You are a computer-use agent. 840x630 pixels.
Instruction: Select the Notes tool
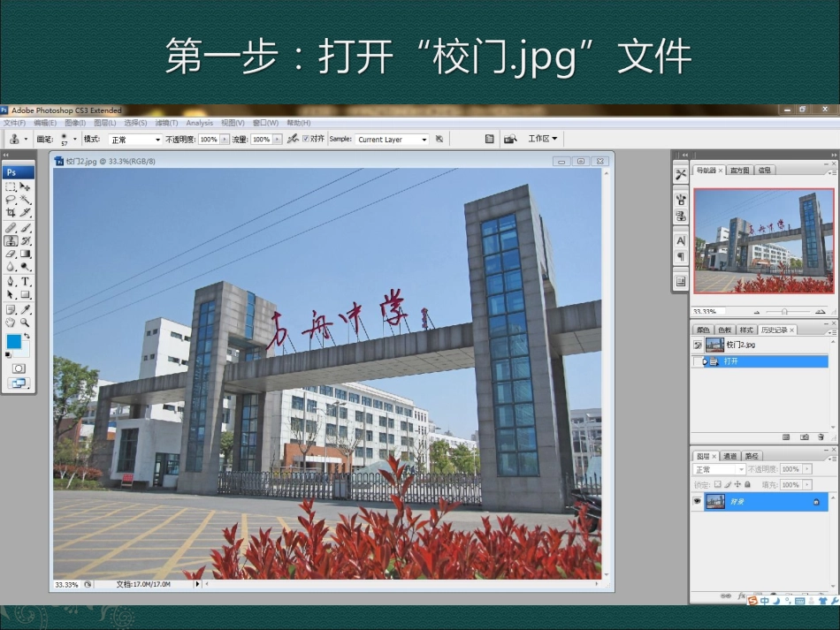11,309
